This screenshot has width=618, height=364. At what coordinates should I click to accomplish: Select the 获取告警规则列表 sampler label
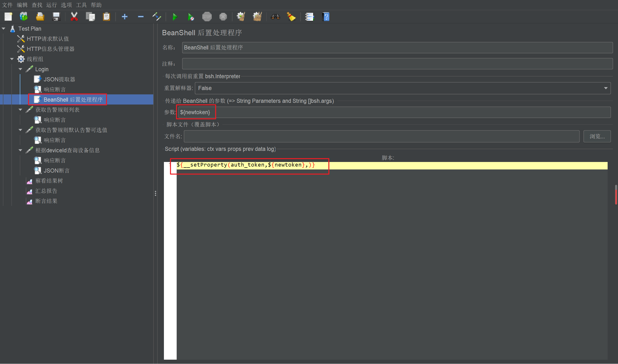point(57,110)
